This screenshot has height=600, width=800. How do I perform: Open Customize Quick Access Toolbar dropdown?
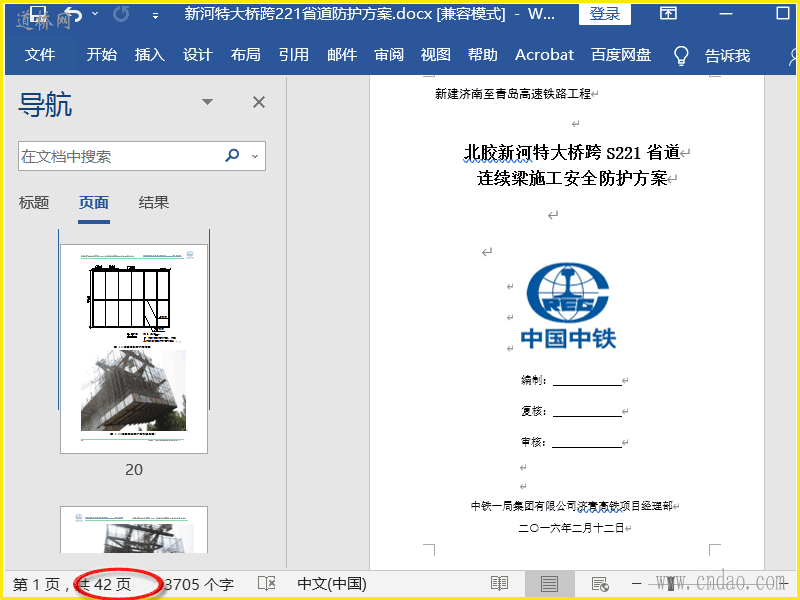[x=155, y=16]
